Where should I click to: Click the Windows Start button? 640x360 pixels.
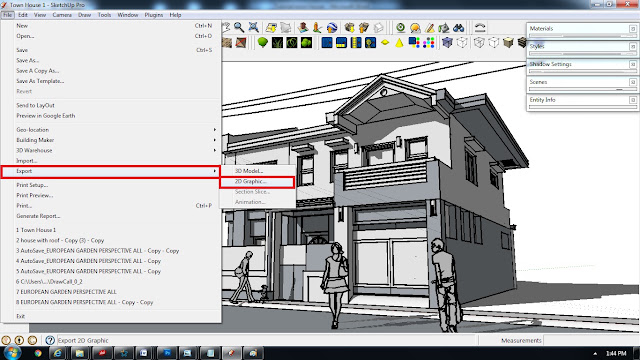(12, 353)
